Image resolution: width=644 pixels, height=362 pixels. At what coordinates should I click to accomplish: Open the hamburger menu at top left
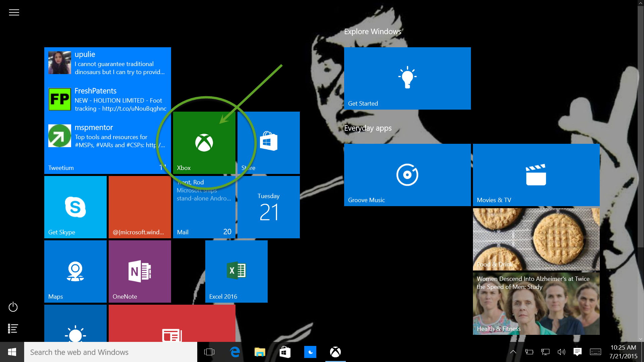(14, 12)
